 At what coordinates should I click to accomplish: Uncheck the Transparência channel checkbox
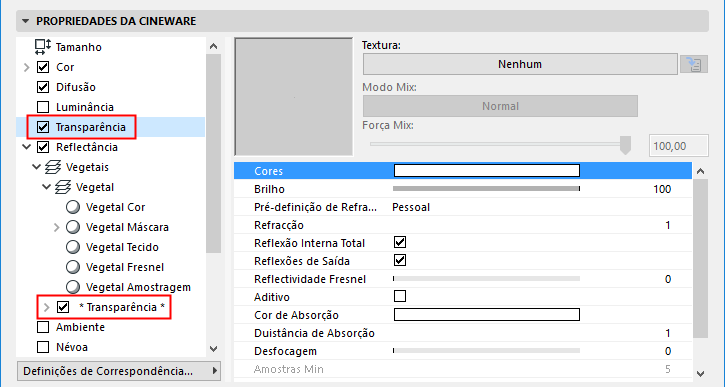click(43, 127)
